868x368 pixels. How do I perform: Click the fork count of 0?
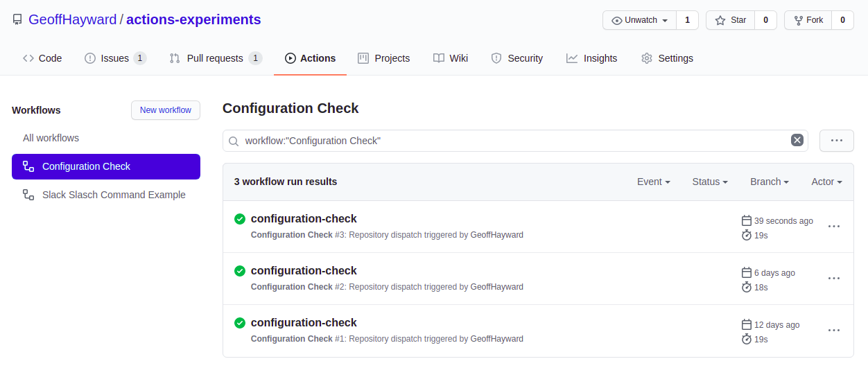(842, 20)
